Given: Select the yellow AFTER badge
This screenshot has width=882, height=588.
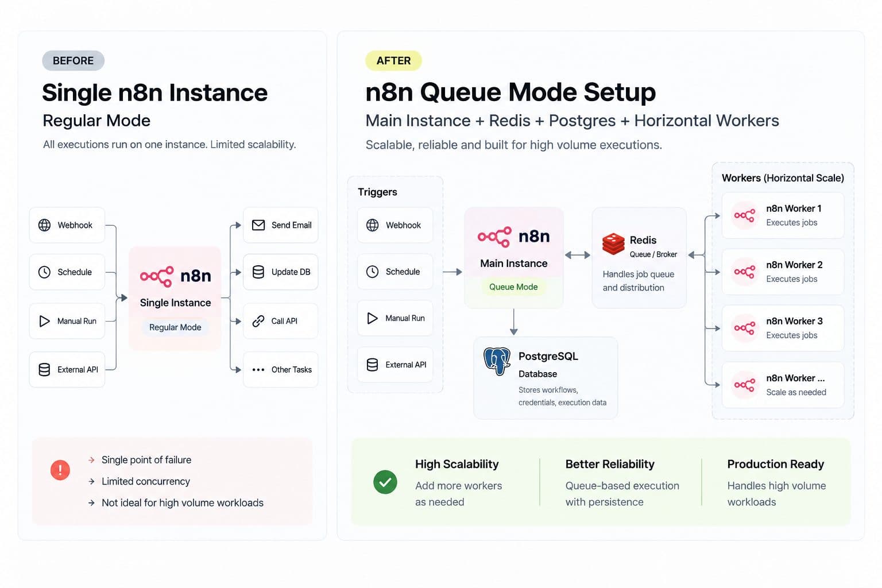Looking at the screenshot, I should click(x=393, y=61).
